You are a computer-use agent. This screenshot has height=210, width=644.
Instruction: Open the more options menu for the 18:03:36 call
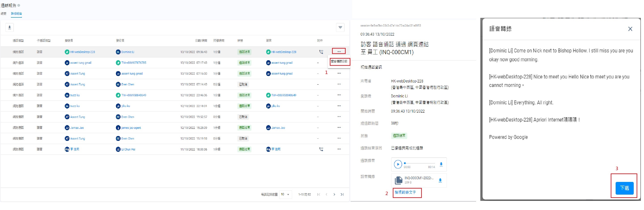click(339, 149)
